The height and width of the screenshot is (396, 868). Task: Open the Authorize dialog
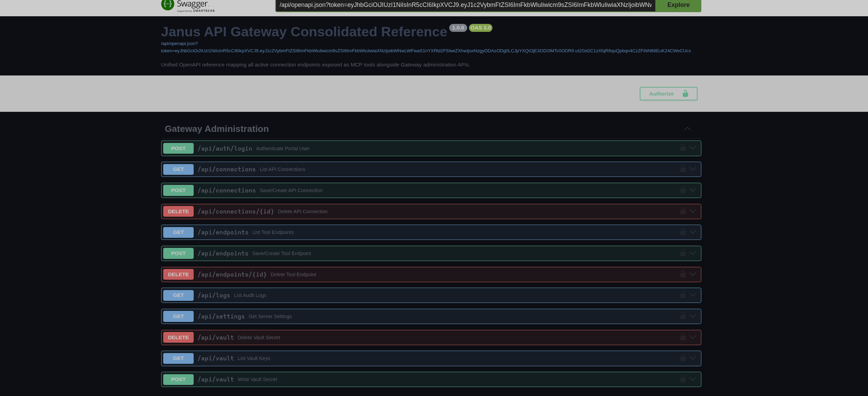click(x=668, y=94)
